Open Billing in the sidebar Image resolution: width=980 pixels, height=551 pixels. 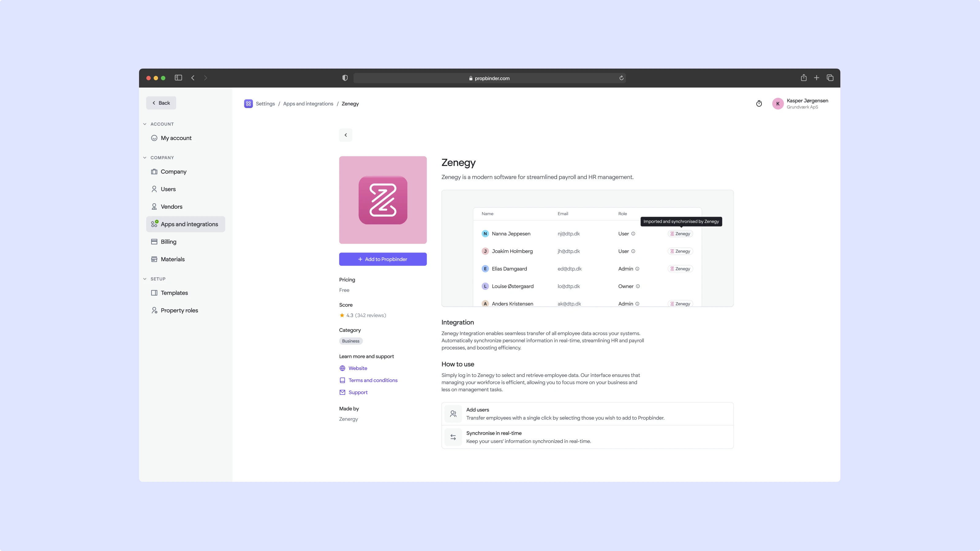click(x=168, y=242)
